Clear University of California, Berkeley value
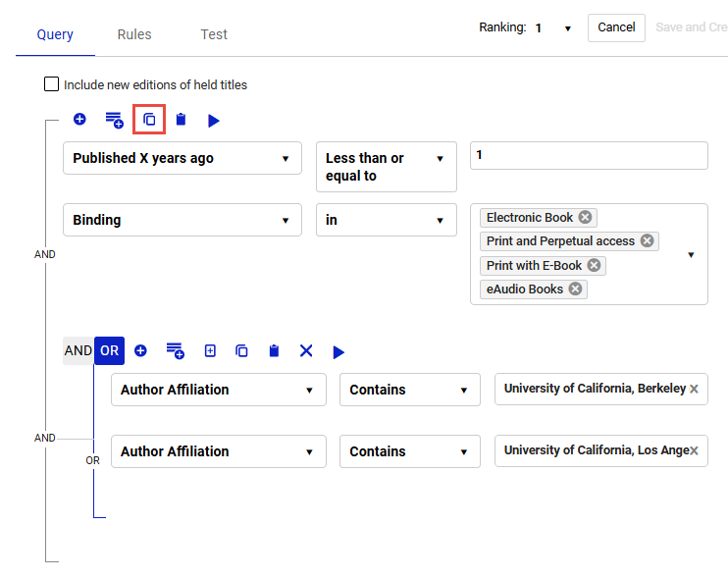The width and height of the screenshot is (728, 578). click(x=694, y=389)
